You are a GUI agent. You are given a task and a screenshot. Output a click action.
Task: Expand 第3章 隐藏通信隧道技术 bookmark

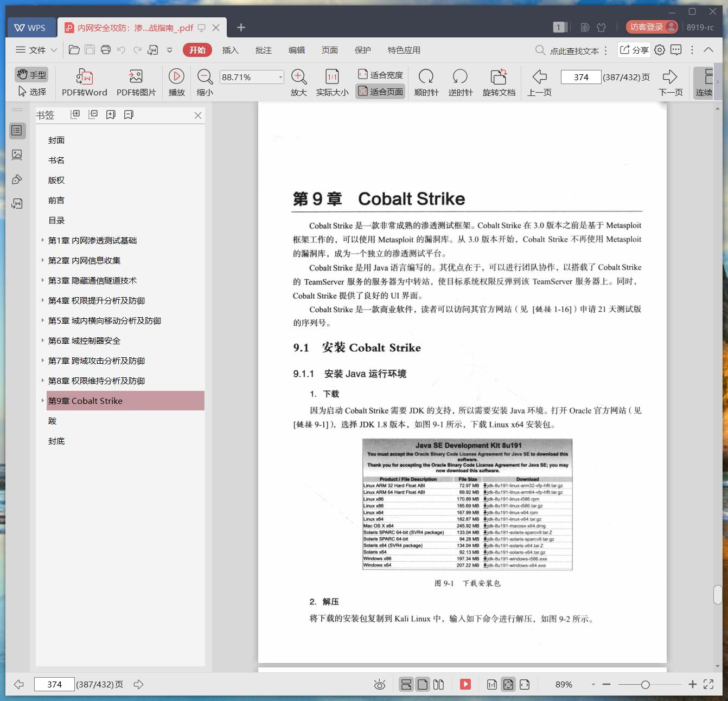click(x=43, y=280)
